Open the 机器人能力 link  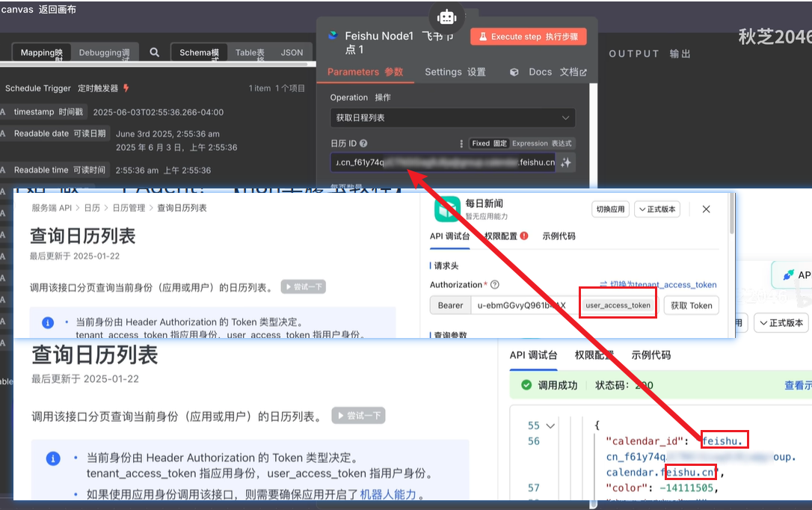click(x=388, y=494)
